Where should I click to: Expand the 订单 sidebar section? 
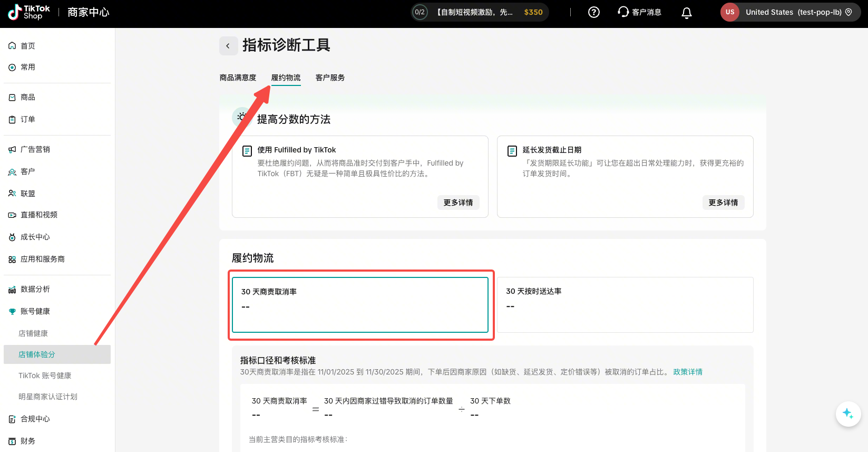point(28,119)
